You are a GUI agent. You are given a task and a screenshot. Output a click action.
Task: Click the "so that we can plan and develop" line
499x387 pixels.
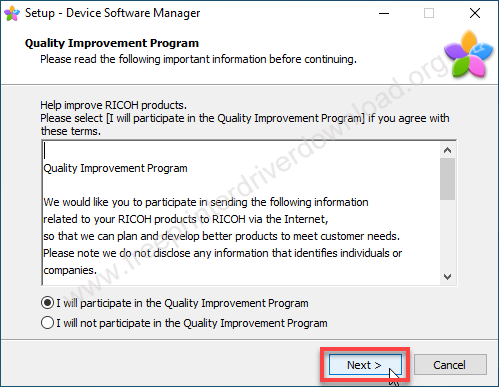coord(221,236)
